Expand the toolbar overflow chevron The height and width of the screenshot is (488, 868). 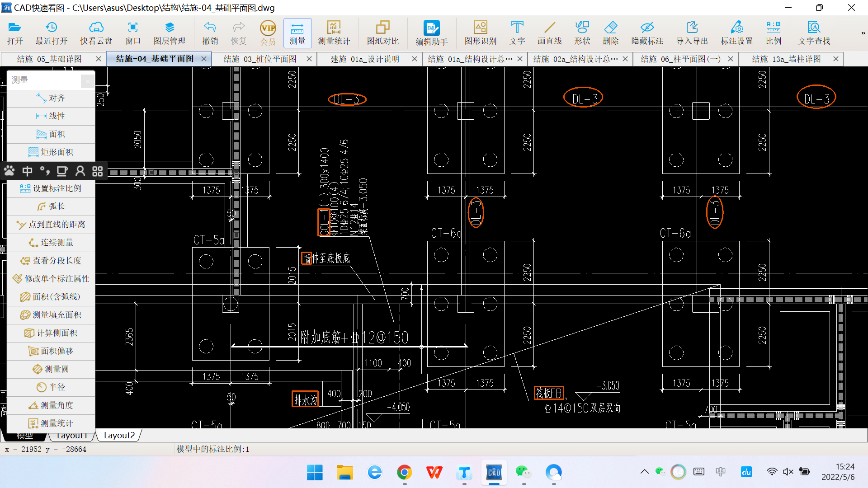tap(863, 33)
